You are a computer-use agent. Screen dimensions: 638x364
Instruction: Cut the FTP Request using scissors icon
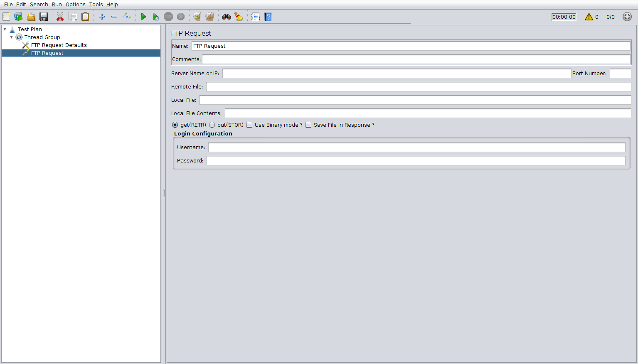point(60,17)
